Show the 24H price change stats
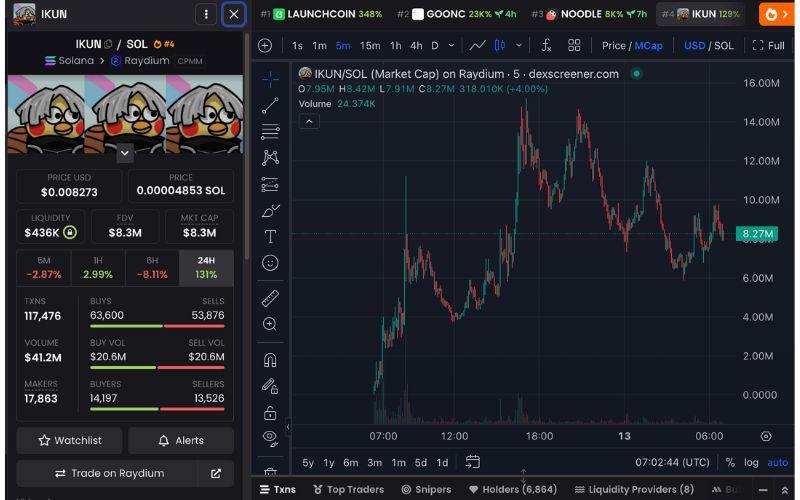The width and height of the screenshot is (800, 500). point(206,267)
